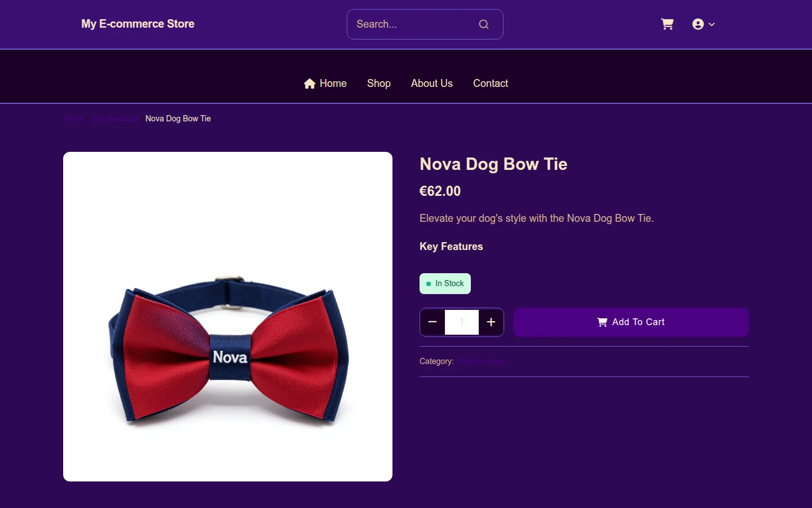Click the My E-commerce Store logo

point(138,24)
